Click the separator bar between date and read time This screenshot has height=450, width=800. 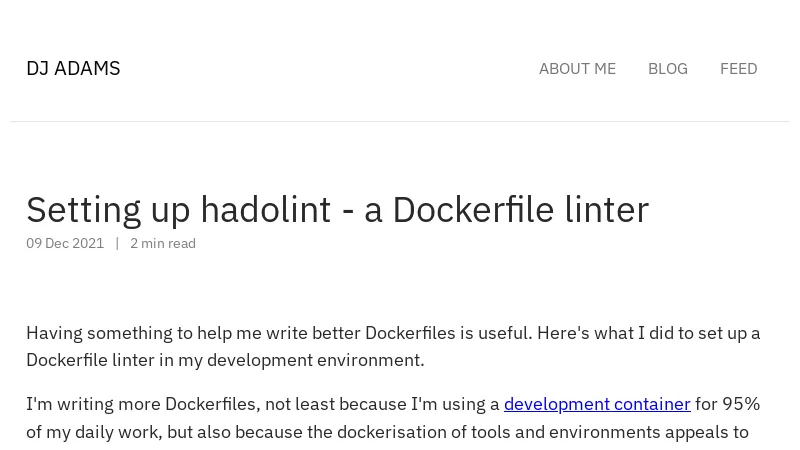[x=117, y=243]
